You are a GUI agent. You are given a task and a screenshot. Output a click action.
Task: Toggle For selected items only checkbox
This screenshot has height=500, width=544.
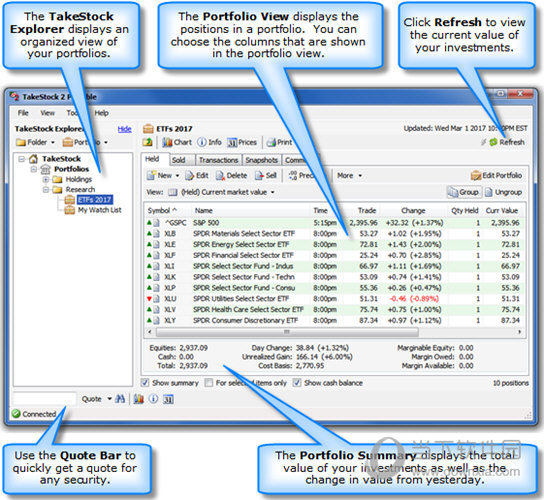coord(209,383)
